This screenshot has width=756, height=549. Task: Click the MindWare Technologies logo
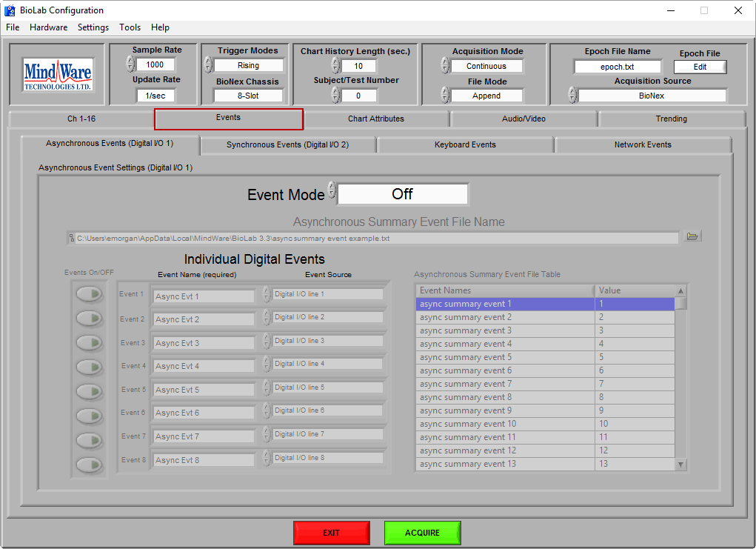point(58,74)
